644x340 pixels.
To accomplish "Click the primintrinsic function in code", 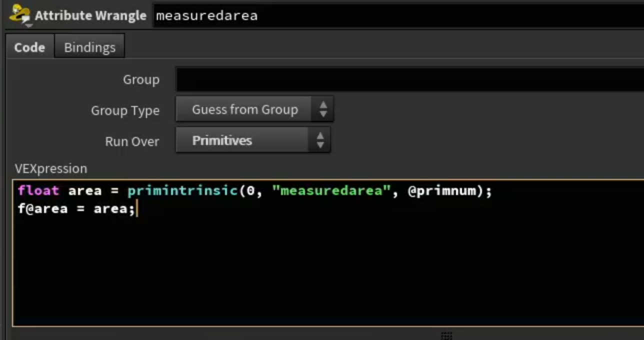I will [x=182, y=190].
